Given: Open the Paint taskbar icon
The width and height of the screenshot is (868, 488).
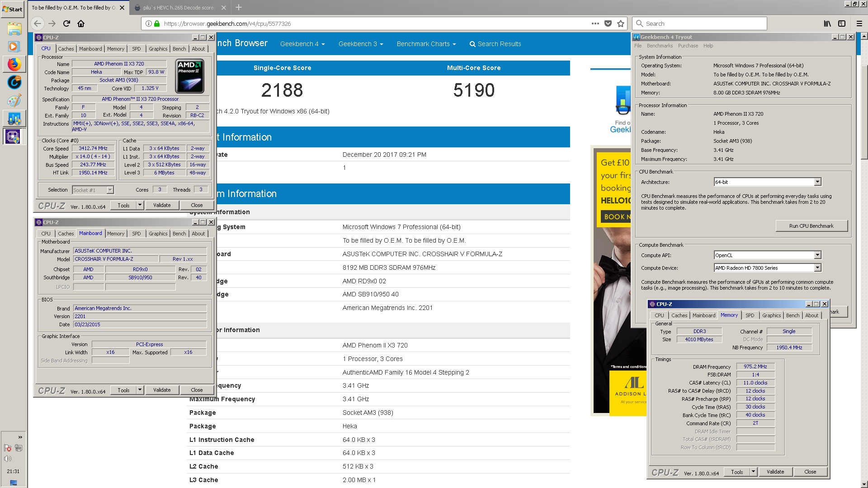Looking at the screenshot, I should coord(14,100).
